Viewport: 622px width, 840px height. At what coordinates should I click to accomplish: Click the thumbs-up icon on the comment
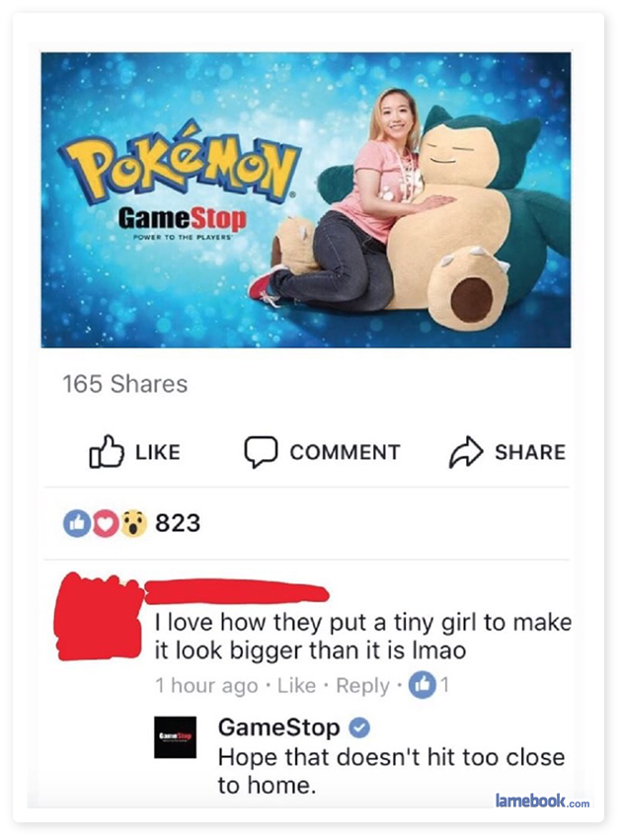click(423, 685)
